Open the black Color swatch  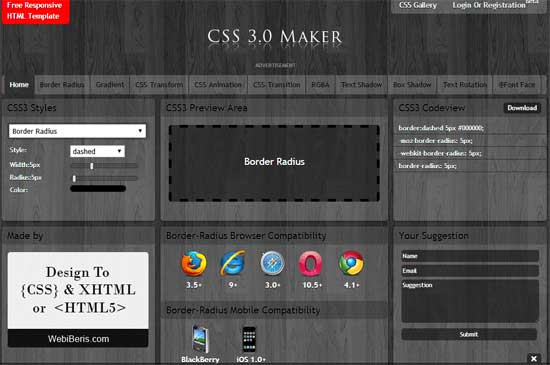pyautogui.click(x=98, y=189)
